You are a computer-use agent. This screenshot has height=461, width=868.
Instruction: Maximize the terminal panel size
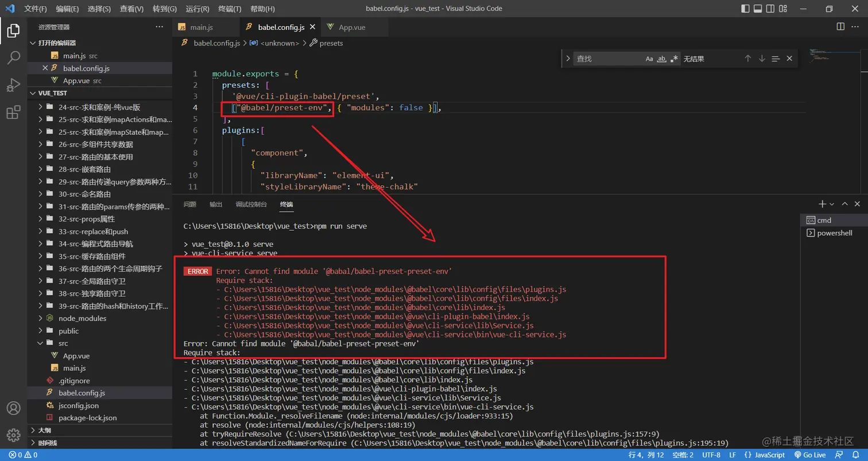coord(844,204)
